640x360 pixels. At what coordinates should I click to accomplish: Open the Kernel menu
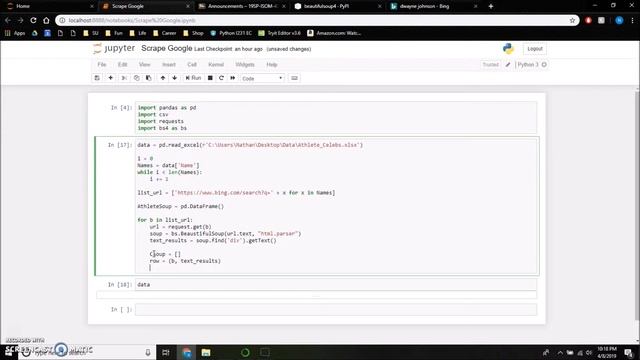(x=216, y=64)
